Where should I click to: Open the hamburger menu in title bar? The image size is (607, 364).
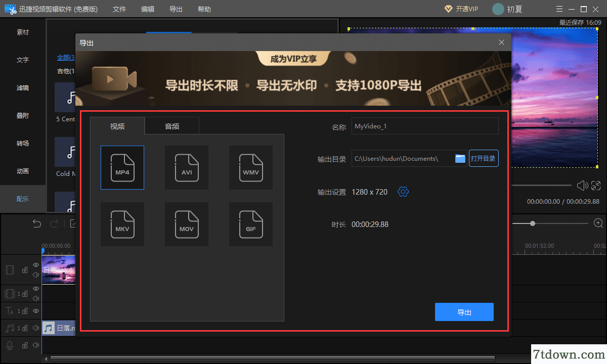tap(558, 9)
